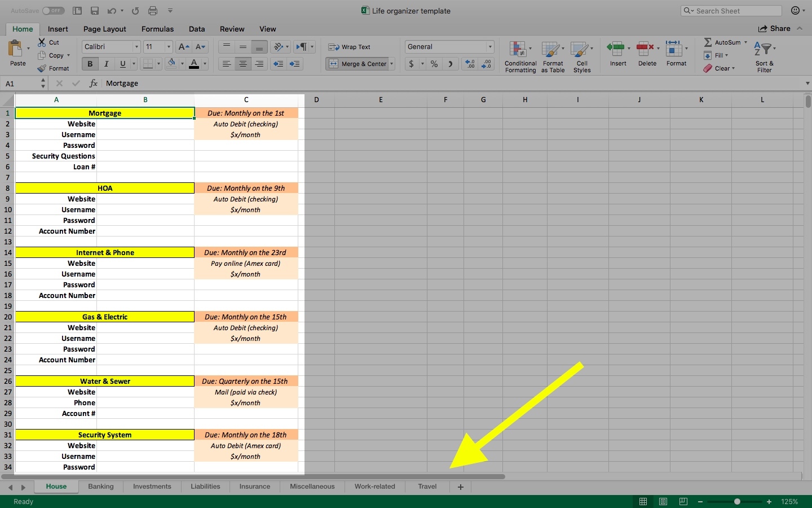Toggle the AutoSave switch
The height and width of the screenshot is (508, 812).
tap(53, 11)
